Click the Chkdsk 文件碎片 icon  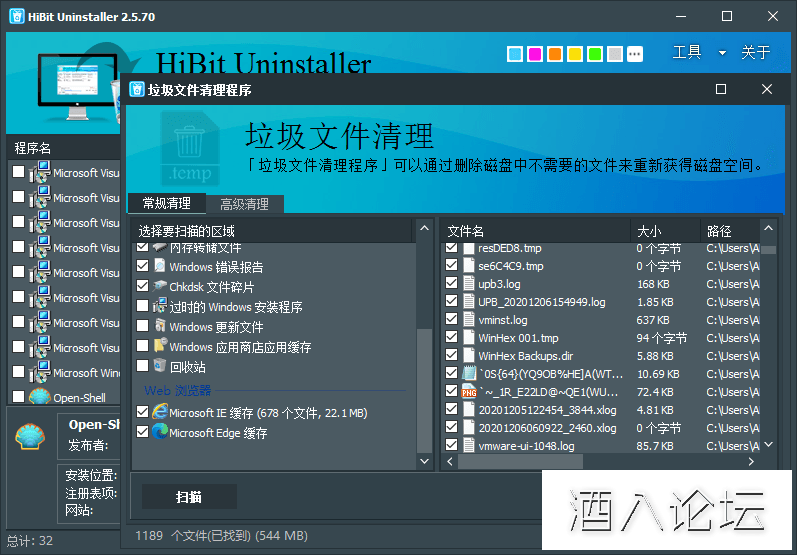coord(159,287)
